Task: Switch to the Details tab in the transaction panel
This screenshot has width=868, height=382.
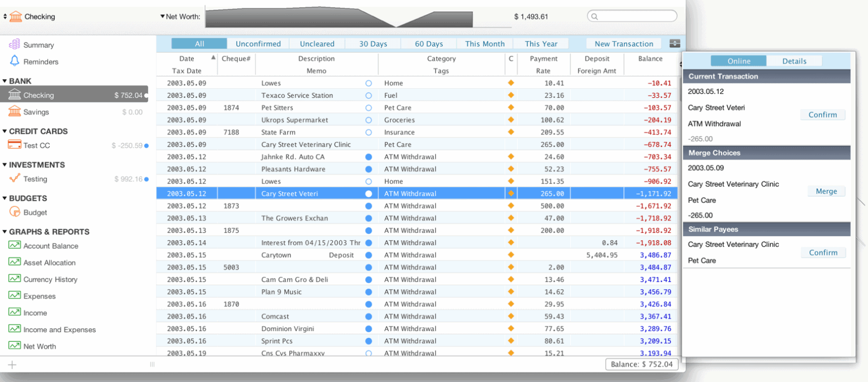Action: tap(794, 61)
